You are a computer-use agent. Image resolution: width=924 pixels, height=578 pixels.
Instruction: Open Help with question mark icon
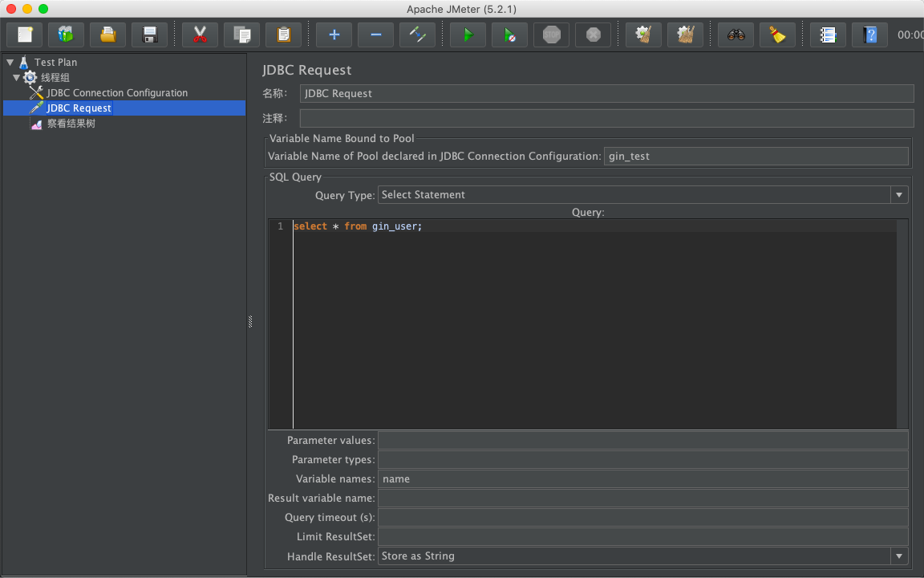pos(869,35)
